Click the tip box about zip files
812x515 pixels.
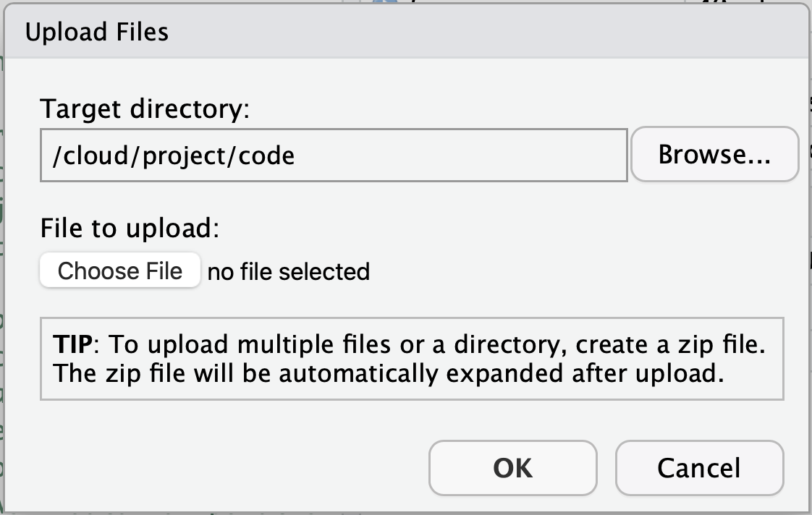tap(413, 359)
